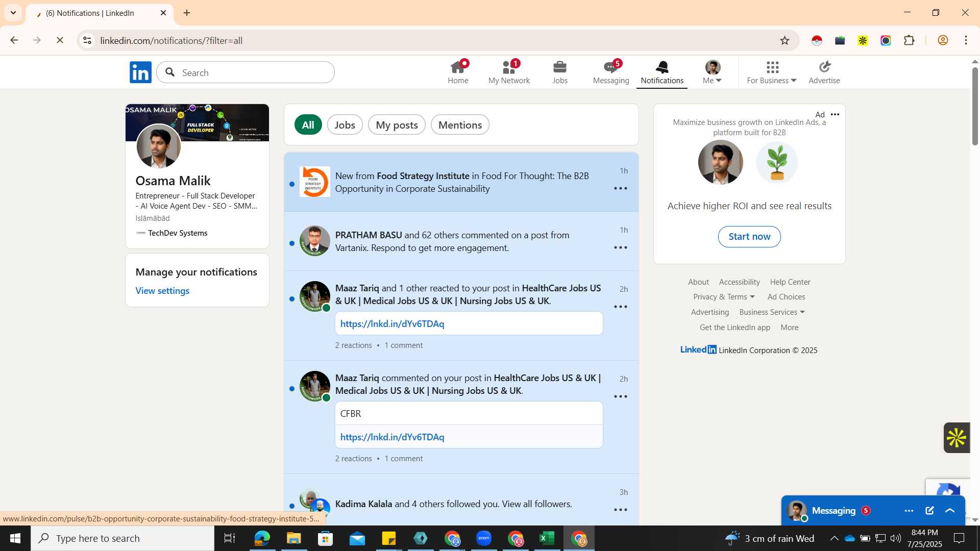Open the Chrome profile icon
Viewport: 980px width, 551px height.
coord(943,40)
